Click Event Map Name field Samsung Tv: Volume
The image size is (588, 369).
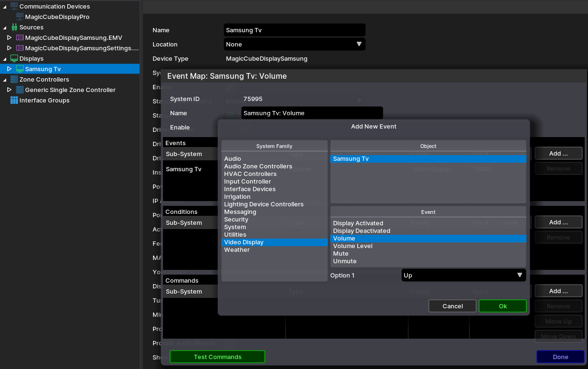coord(312,113)
